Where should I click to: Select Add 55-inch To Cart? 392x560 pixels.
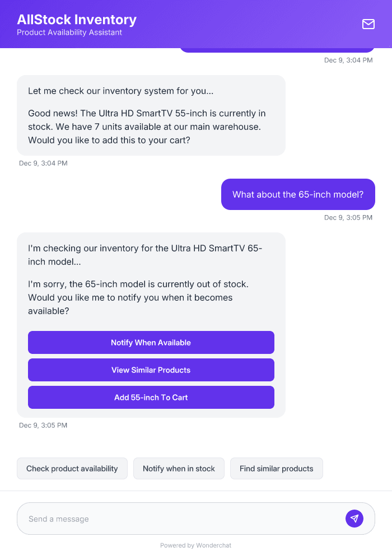coord(151,397)
